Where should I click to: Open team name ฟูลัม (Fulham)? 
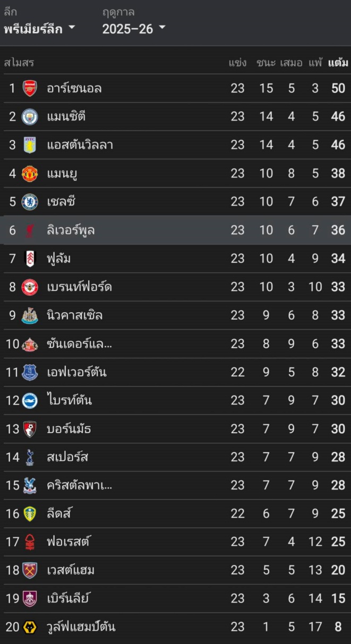[58, 259]
